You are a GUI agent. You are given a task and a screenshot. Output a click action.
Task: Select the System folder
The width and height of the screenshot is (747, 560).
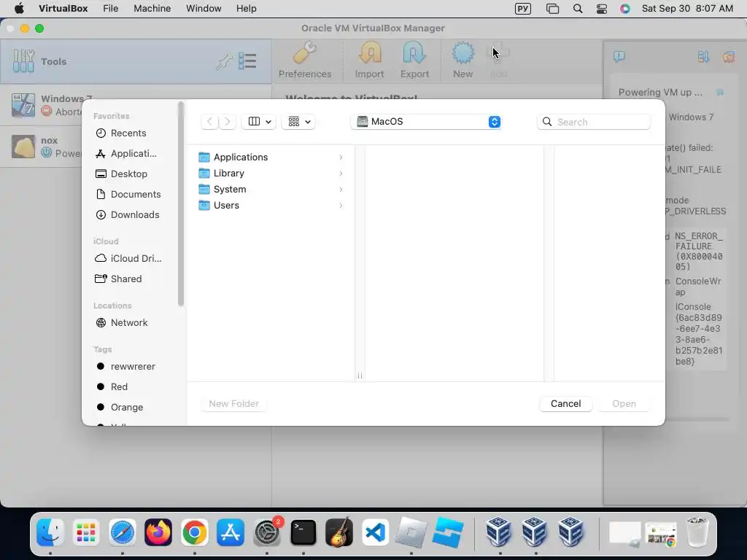271,190
